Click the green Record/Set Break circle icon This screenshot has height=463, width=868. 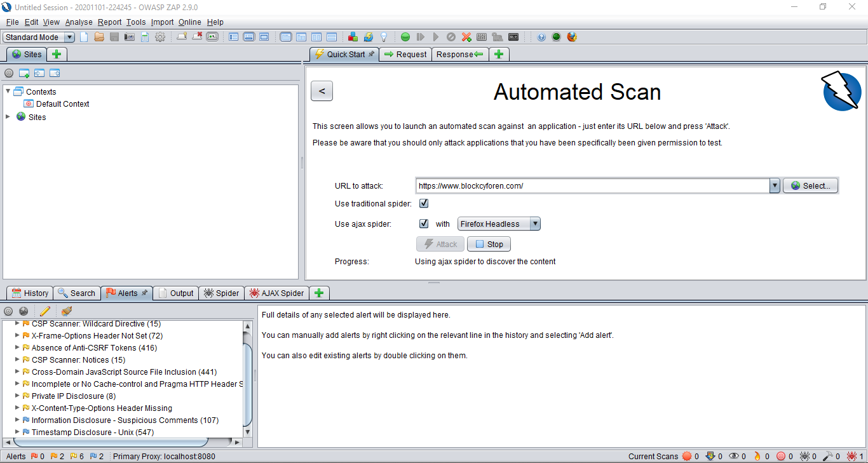(405, 37)
